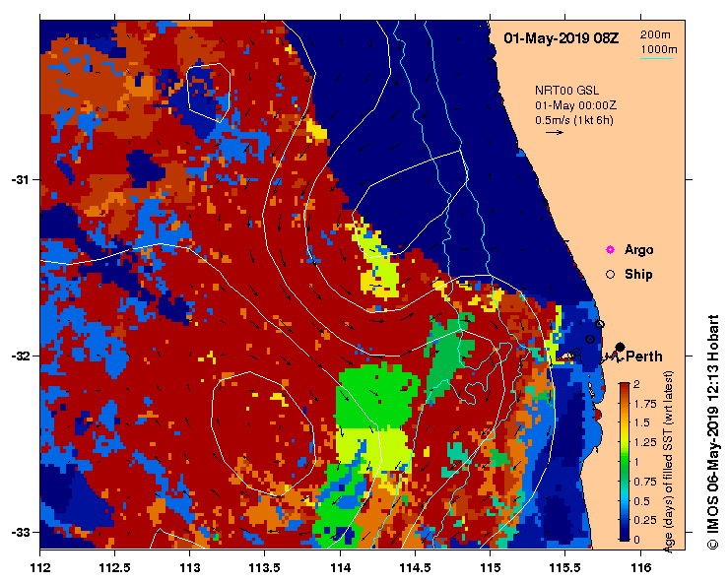This screenshot has height=583, width=728.
Task: Click the date label 01-May-2019 08Z
Action: coord(562,38)
